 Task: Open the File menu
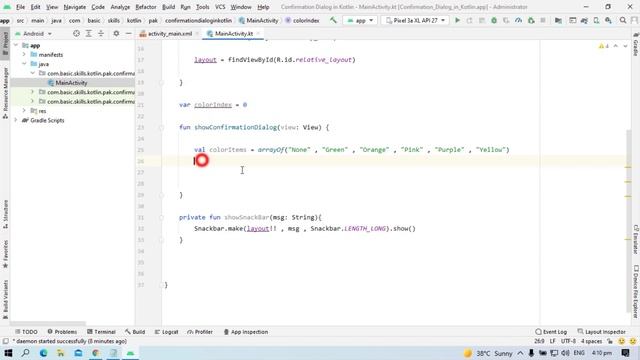20,7
